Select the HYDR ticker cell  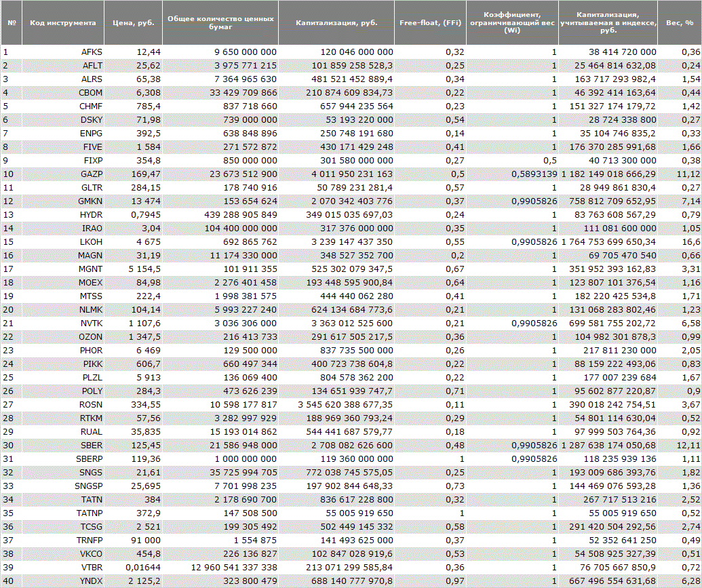[x=63, y=214]
